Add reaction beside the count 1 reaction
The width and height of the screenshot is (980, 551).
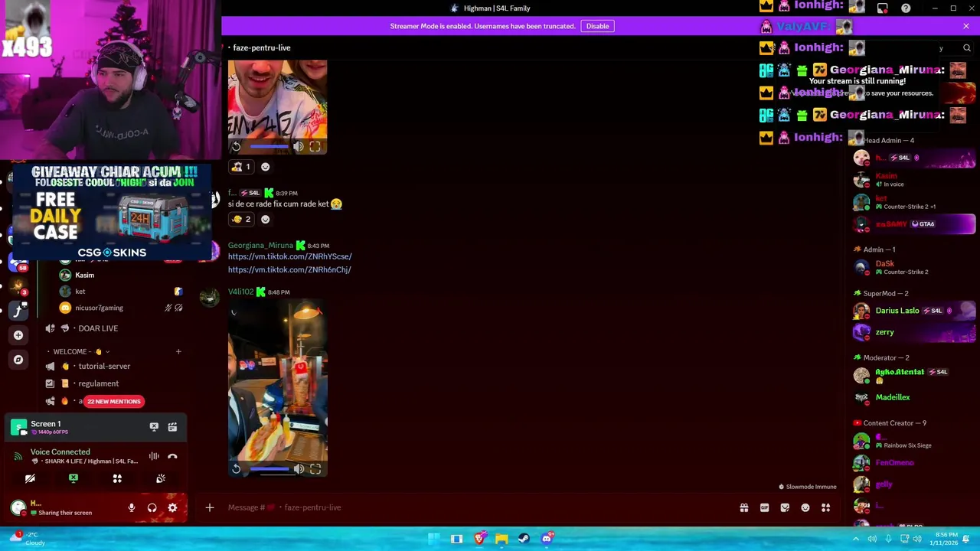265,167
